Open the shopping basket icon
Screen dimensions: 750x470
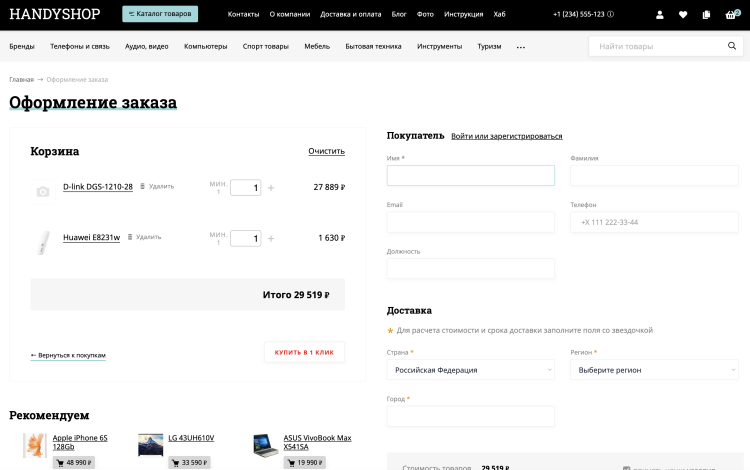[731, 14]
